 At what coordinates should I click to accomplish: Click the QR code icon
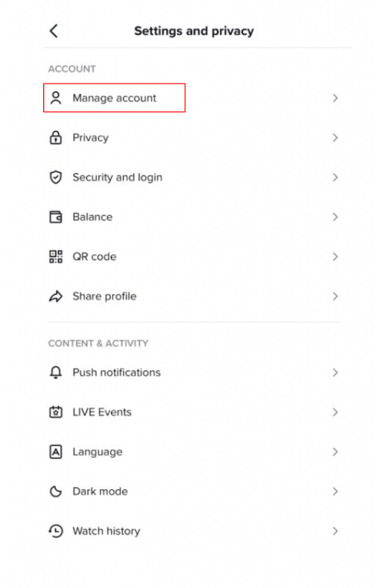coord(56,257)
